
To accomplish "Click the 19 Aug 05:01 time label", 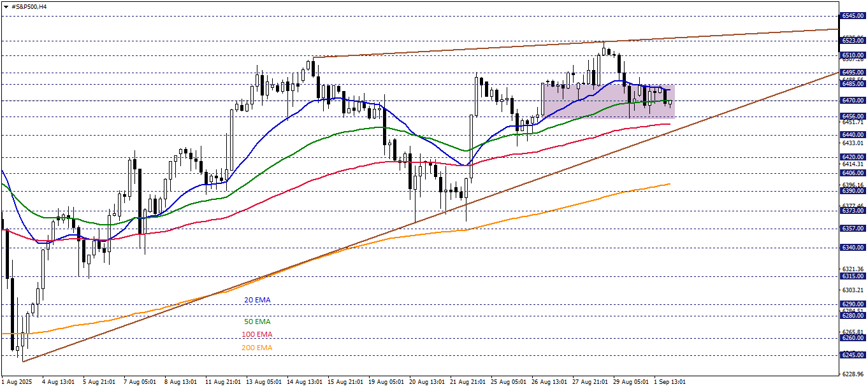I will (386, 382).
